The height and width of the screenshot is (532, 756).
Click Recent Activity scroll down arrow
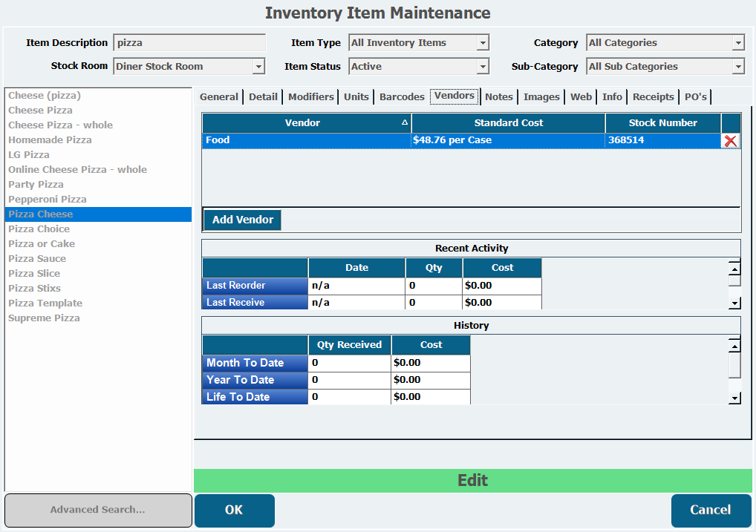[x=734, y=303]
